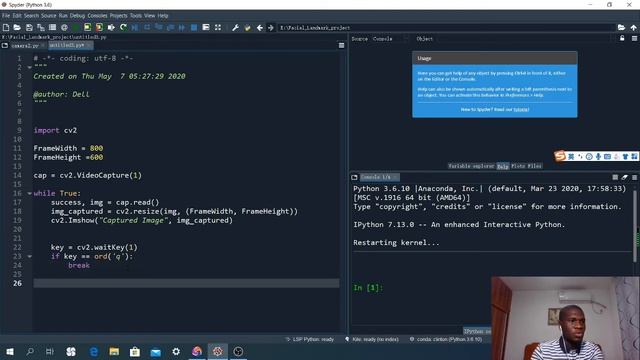Open the File menu
This screenshot has height=360, width=640.
[x=6, y=16]
